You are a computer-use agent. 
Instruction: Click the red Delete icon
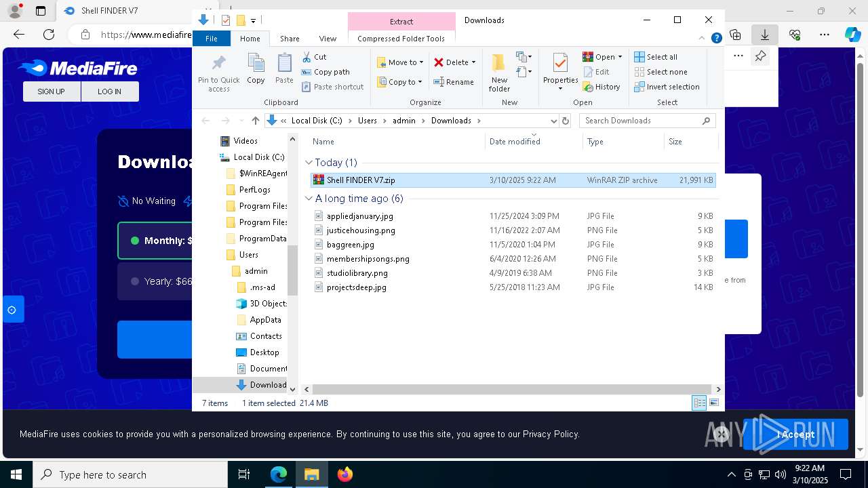pos(439,62)
